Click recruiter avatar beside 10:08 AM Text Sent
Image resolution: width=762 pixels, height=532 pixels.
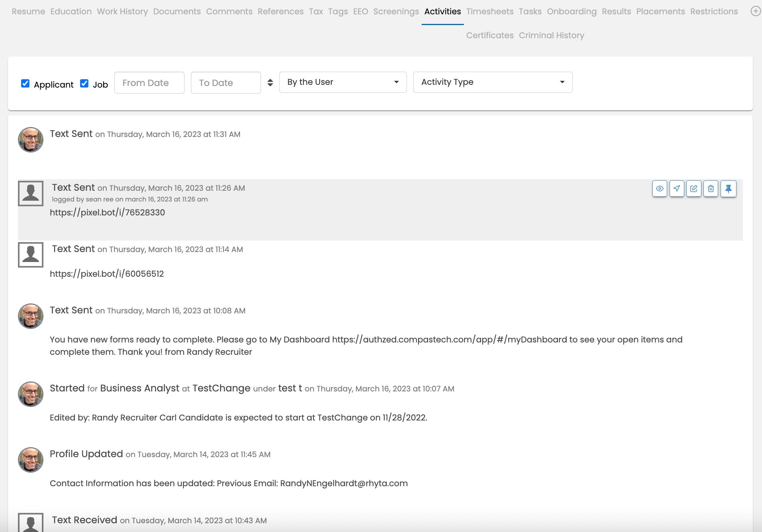point(31,316)
